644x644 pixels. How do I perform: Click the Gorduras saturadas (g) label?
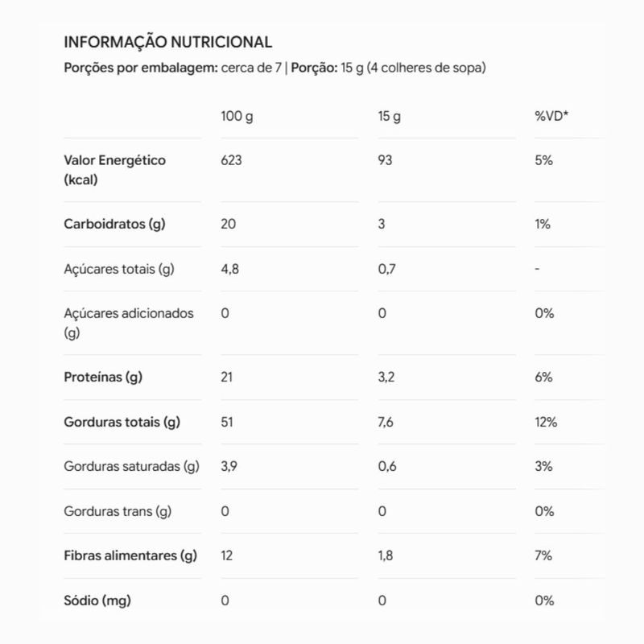(131, 467)
